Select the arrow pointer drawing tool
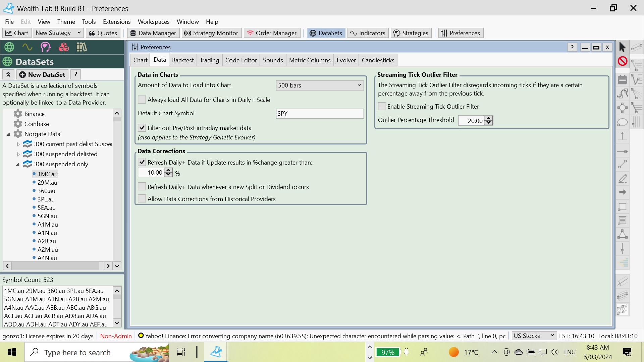 (622, 47)
